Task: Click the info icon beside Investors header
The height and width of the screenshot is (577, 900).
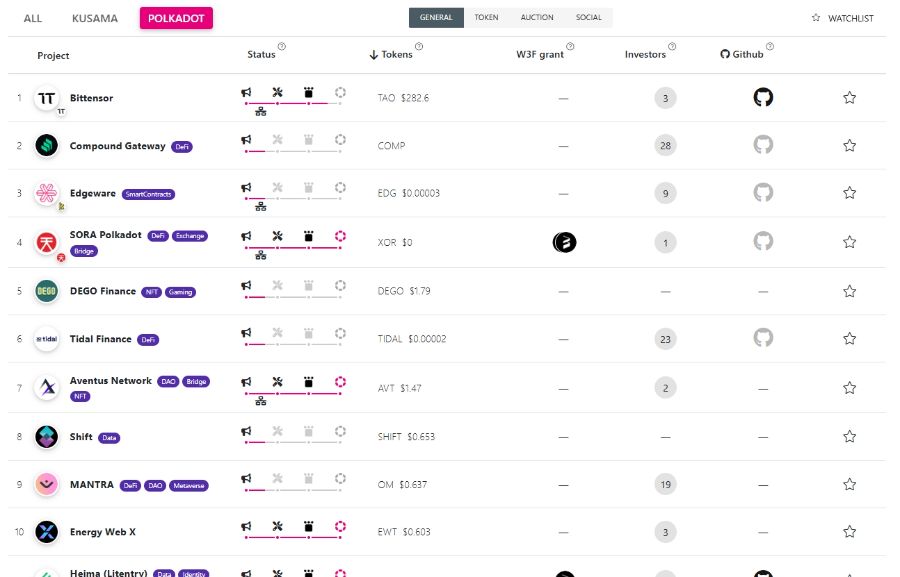Action: tap(672, 46)
